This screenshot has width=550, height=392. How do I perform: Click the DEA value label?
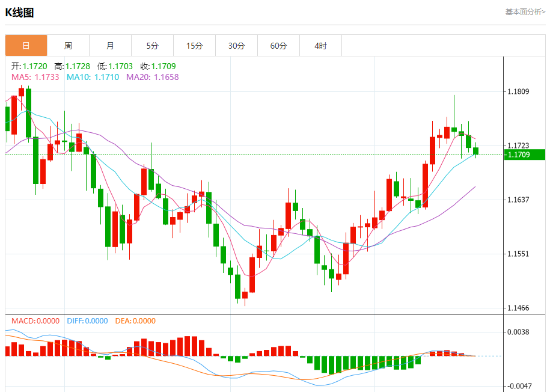pos(135,321)
